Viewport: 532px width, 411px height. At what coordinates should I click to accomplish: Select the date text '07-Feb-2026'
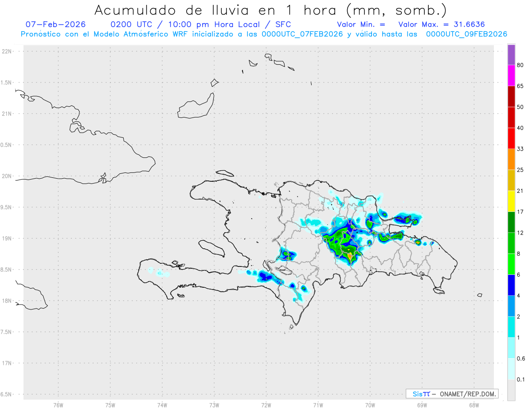pyautogui.click(x=55, y=24)
